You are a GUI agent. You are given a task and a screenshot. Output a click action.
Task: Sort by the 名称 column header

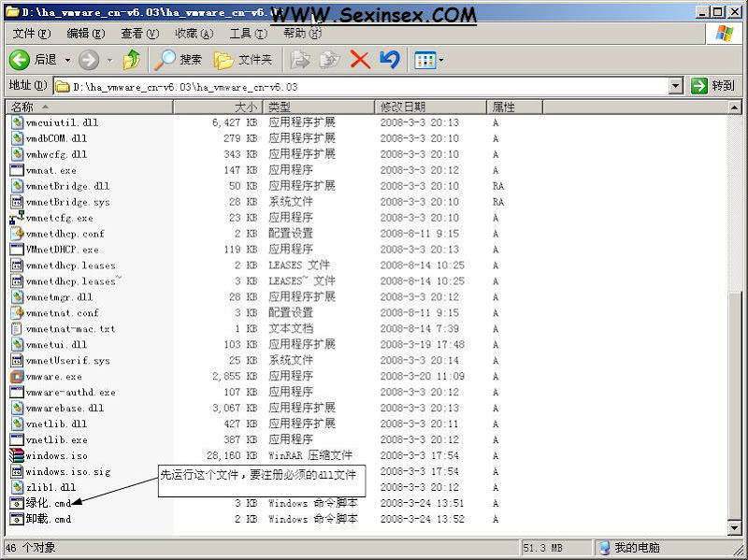tap(89, 107)
